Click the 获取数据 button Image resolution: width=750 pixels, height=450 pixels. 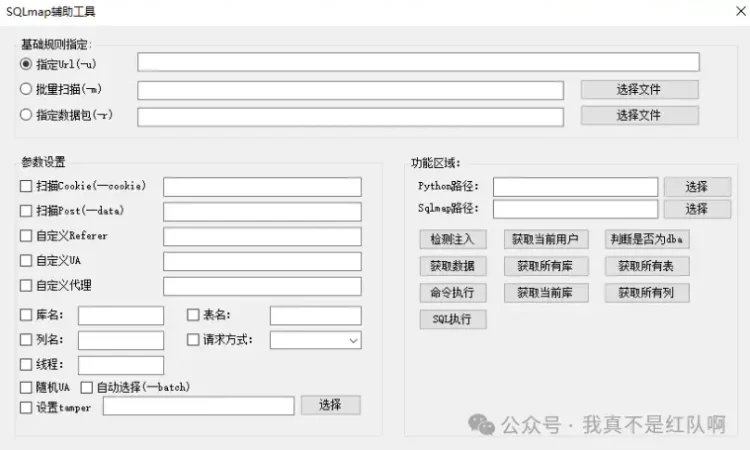(x=453, y=266)
